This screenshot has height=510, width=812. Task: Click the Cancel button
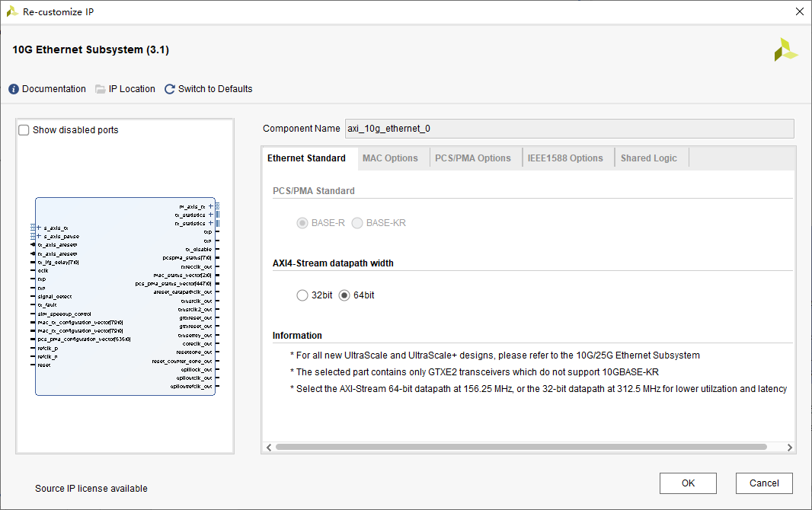[x=764, y=483]
